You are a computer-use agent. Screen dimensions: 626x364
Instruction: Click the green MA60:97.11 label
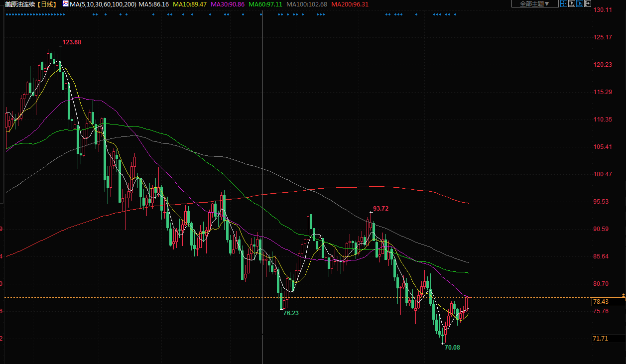click(265, 4)
